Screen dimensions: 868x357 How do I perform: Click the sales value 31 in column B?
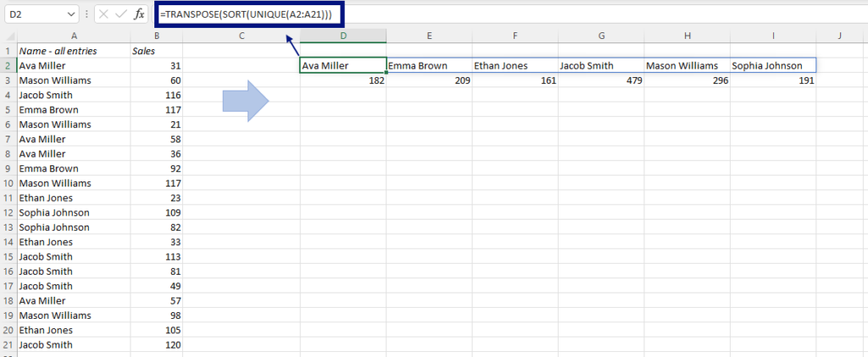pos(157,66)
